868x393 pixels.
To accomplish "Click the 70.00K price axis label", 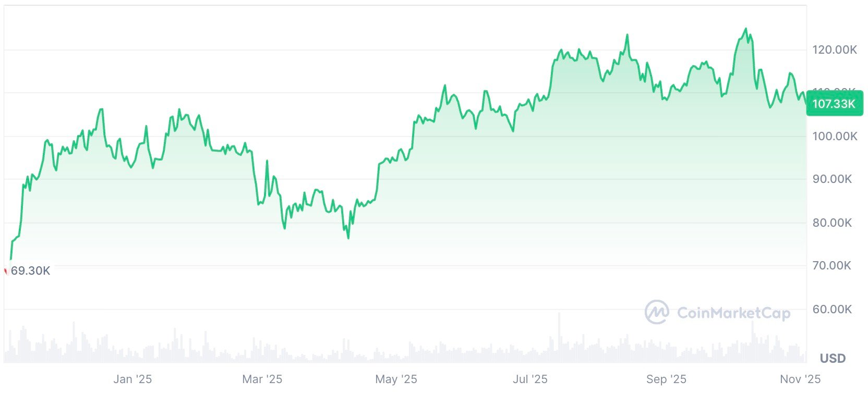I will pos(832,265).
